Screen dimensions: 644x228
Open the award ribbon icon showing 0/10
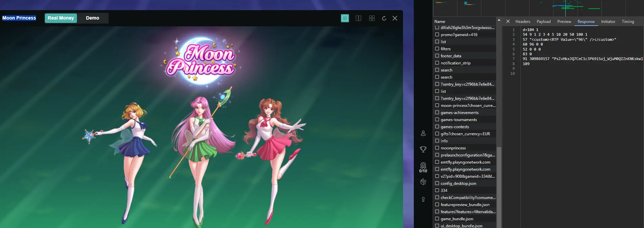tap(423, 167)
